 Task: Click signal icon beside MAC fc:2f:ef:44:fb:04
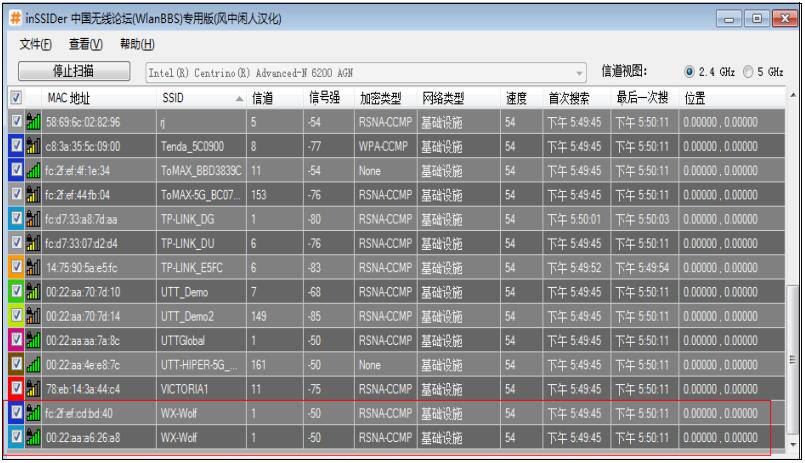point(33,194)
